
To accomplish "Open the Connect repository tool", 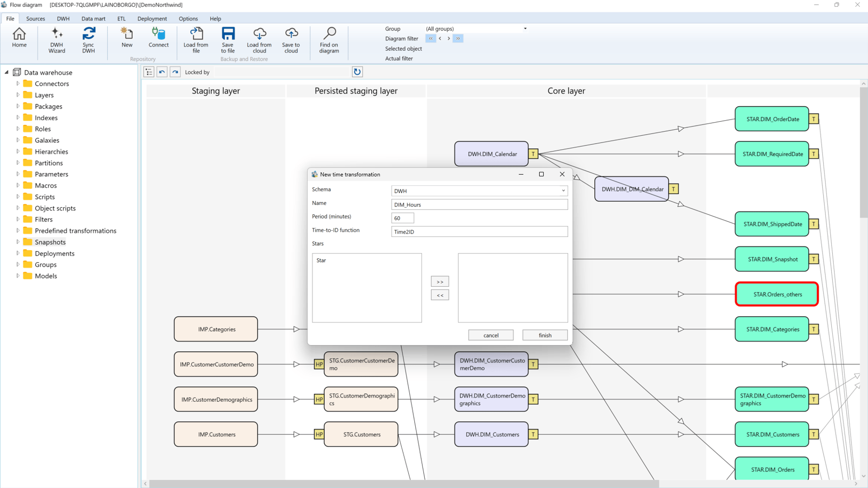I will coord(158,38).
